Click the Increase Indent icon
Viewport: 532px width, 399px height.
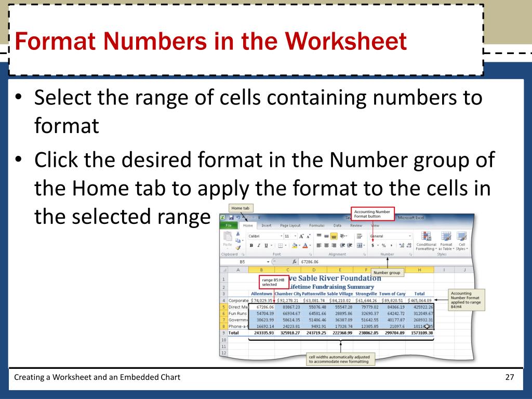pos(350,245)
